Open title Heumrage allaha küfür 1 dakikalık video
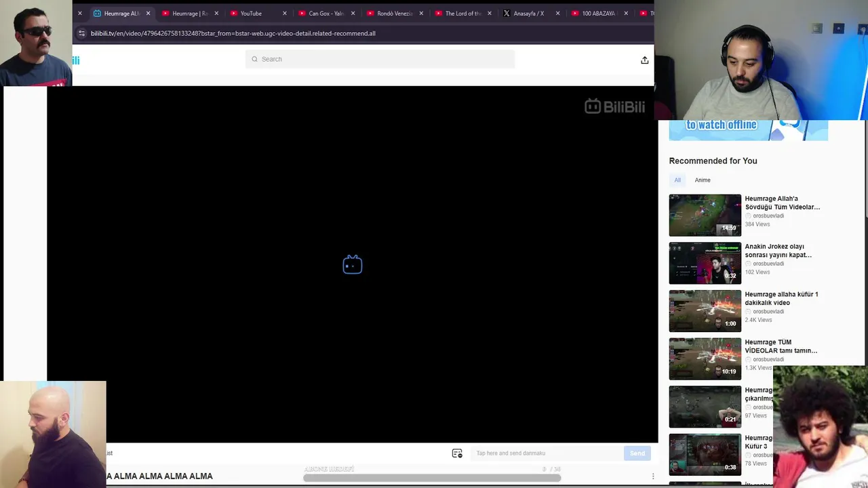 click(x=781, y=298)
